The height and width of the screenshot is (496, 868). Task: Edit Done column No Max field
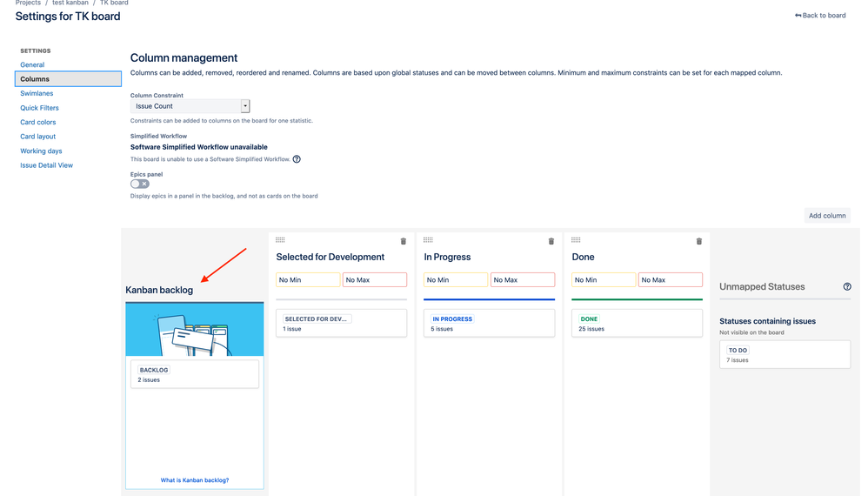(x=671, y=280)
